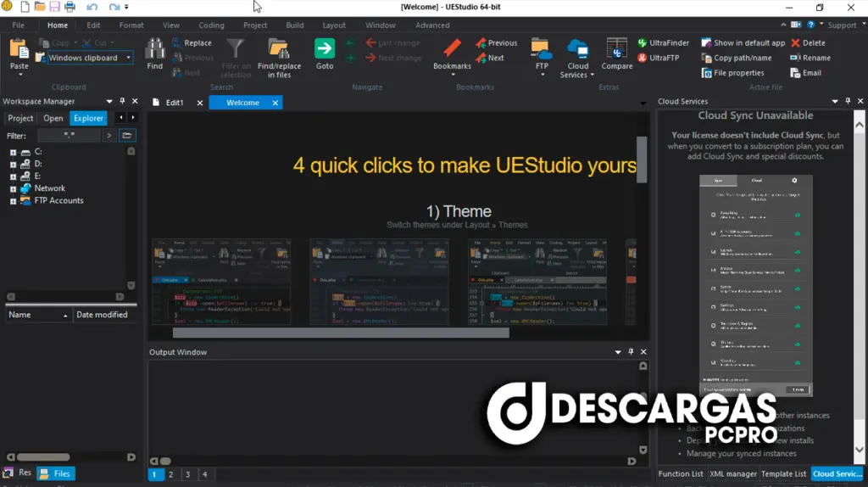Click the Files button at bottom left
The height and width of the screenshot is (487, 868).
click(56, 473)
